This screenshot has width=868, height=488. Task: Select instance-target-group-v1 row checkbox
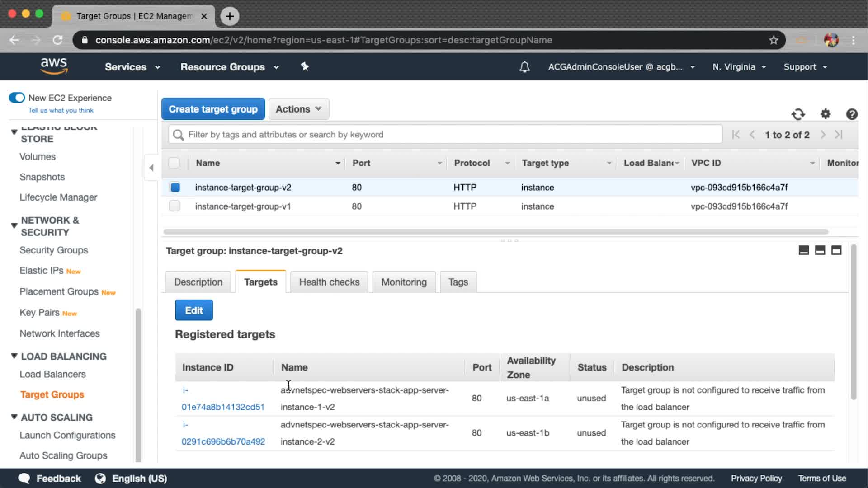point(175,206)
